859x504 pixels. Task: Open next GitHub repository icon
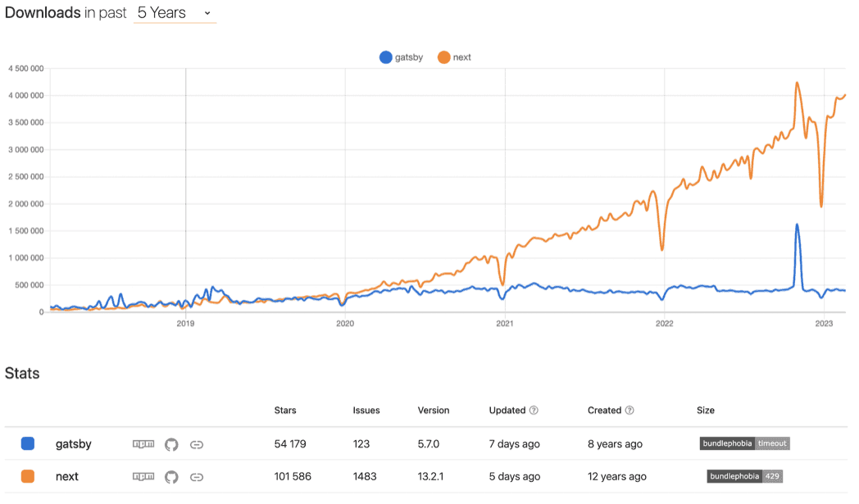(x=171, y=477)
